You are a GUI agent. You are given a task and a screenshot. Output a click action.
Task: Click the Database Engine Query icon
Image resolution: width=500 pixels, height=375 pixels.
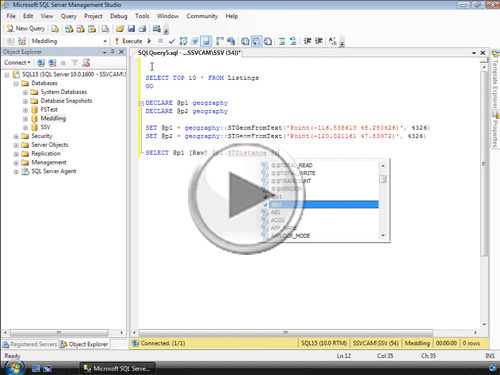coord(55,29)
